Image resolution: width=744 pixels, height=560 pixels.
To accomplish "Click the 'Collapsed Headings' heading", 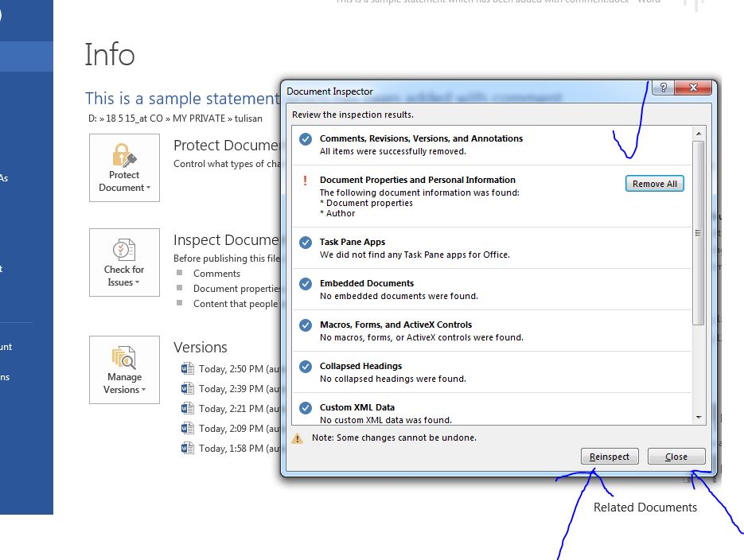I will tap(360, 366).
